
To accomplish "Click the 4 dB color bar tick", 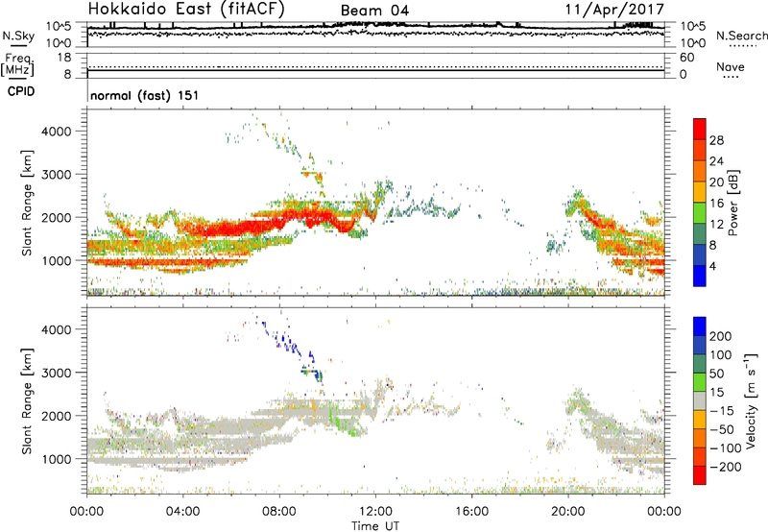I will (x=712, y=266).
